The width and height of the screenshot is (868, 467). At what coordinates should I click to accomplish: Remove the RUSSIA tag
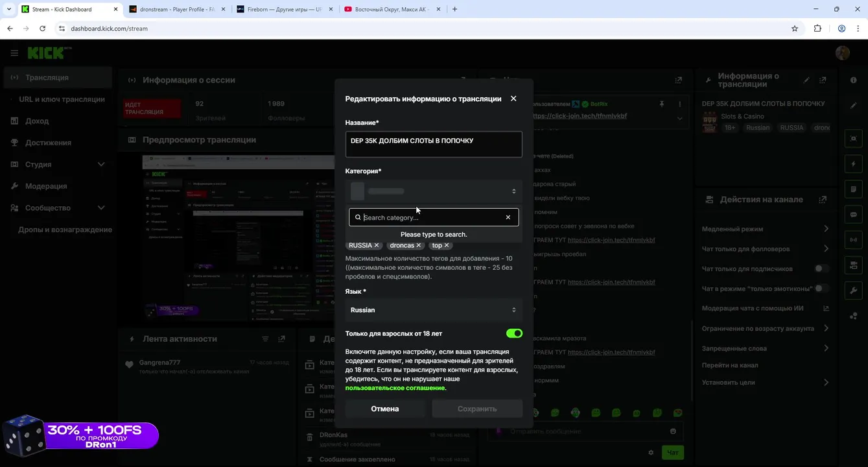tap(377, 245)
